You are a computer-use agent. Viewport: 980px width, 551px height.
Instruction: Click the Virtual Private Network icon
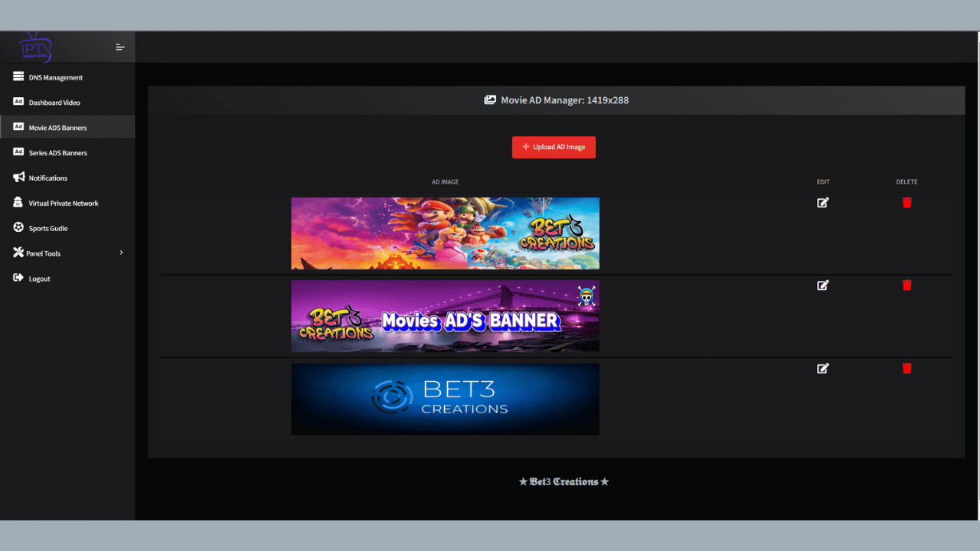[18, 203]
